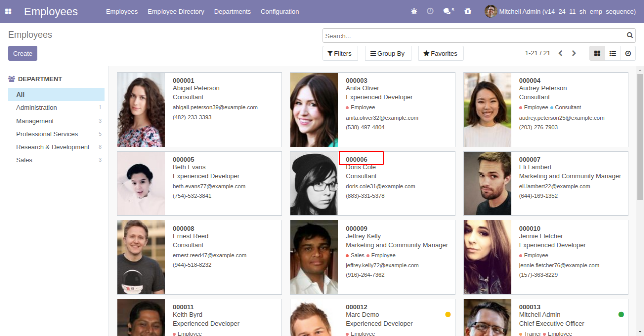The image size is (644, 336).
Task: Open Jeffrey Kelly's photo thumbnail
Action: tap(314, 257)
